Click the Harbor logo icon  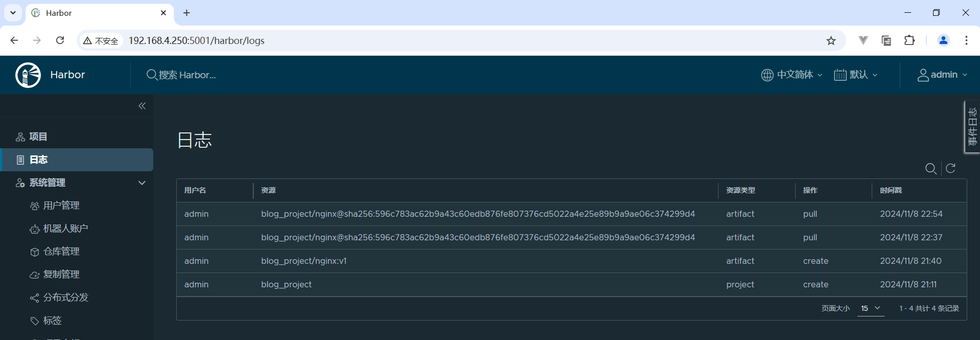click(28, 75)
